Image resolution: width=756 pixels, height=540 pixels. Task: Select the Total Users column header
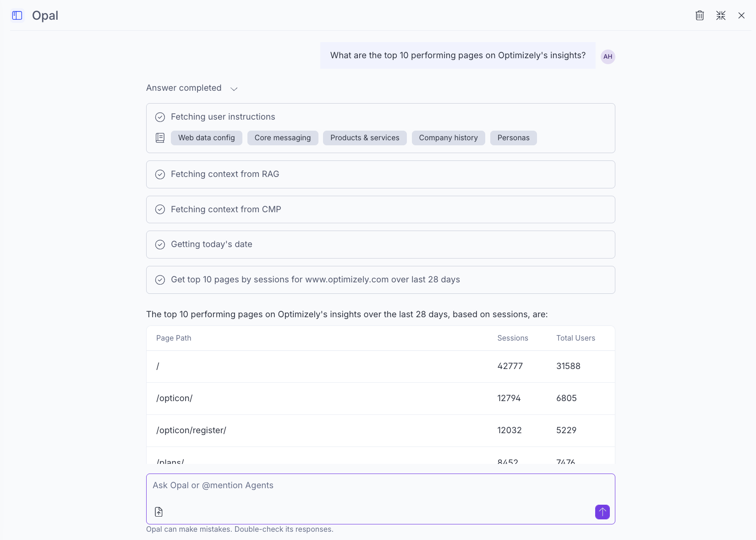576,338
